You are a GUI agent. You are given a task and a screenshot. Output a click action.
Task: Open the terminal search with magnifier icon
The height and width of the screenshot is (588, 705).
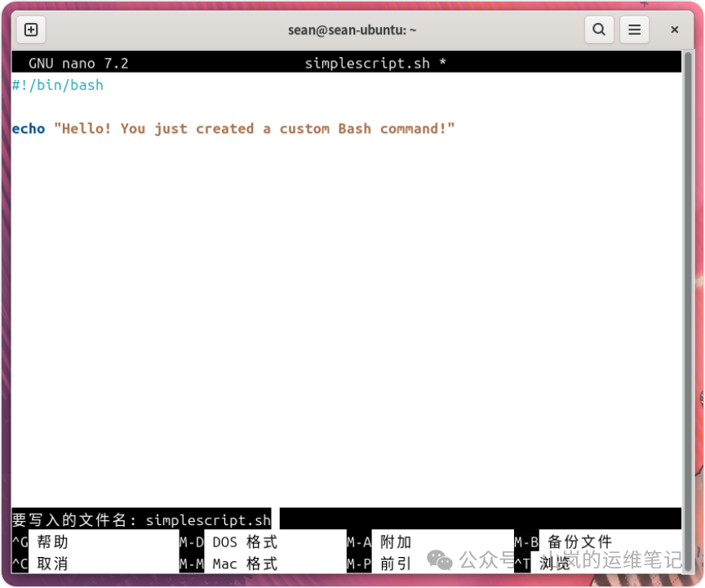(x=599, y=29)
